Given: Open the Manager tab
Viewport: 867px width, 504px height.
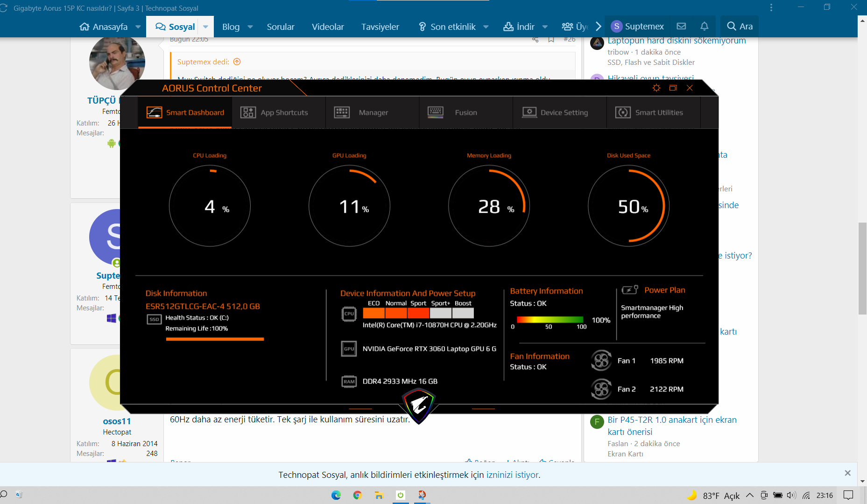Looking at the screenshot, I should (373, 112).
